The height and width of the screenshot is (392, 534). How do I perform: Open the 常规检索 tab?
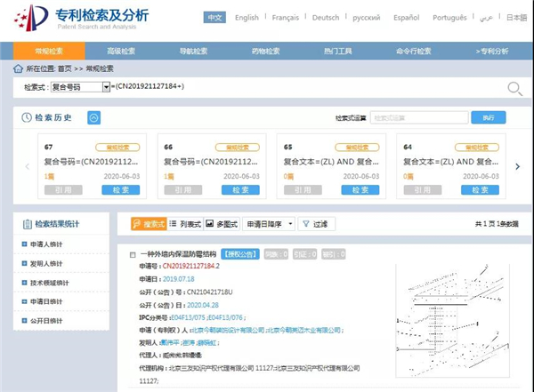49,51
